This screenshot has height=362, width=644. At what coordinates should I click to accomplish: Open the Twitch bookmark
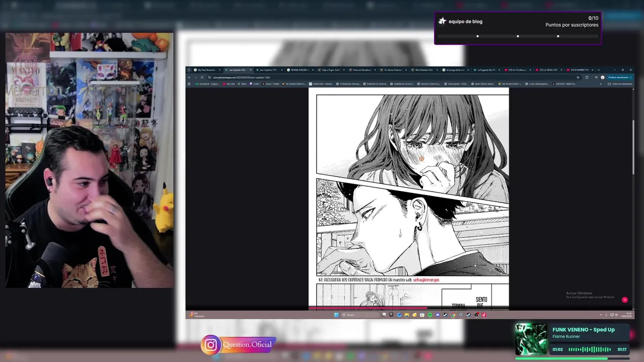coord(254,83)
